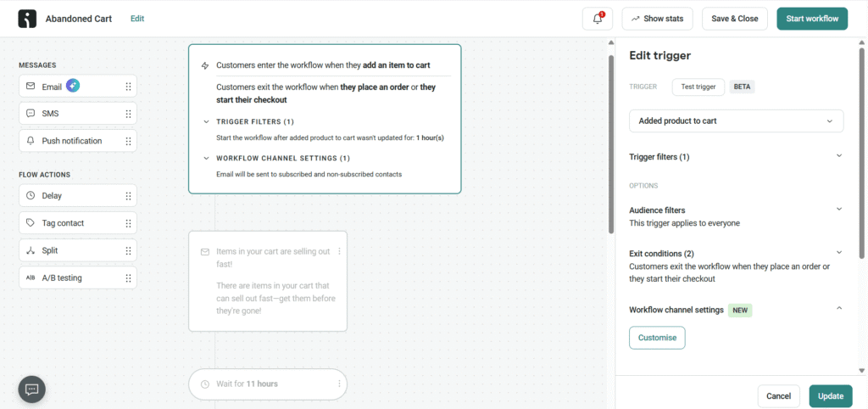Grab the Delay drag handle
The height and width of the screenshot is (409, 868).
(129, 196)
